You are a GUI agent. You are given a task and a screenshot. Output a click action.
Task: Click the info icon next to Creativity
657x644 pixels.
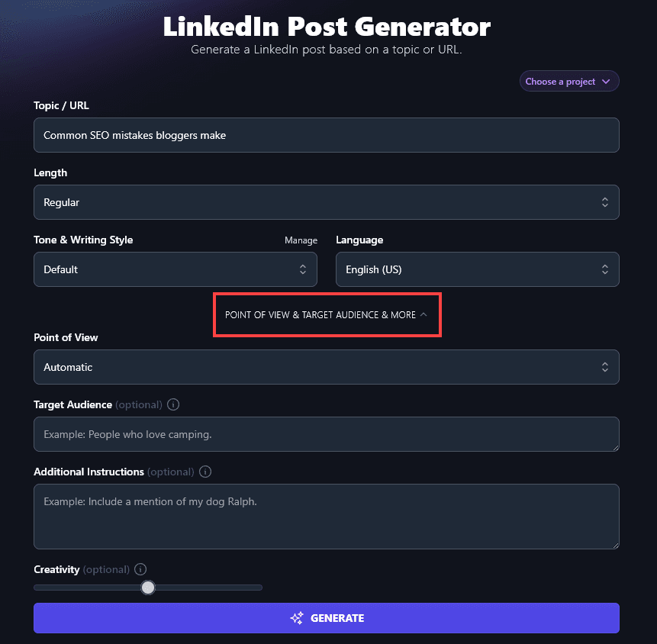[140, 569]
